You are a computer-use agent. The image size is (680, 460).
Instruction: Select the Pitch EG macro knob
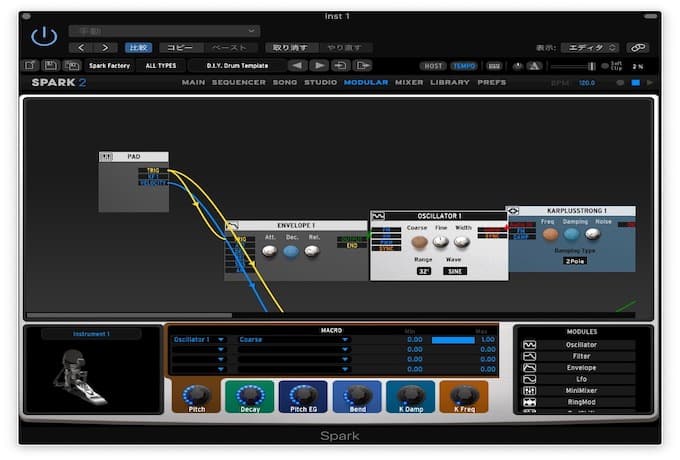(303, 397)
